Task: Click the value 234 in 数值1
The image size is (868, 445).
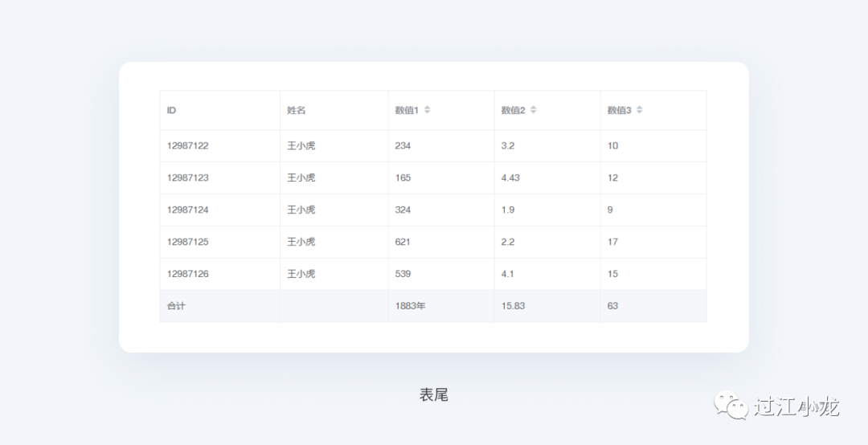Action: (x=403, y=145)
